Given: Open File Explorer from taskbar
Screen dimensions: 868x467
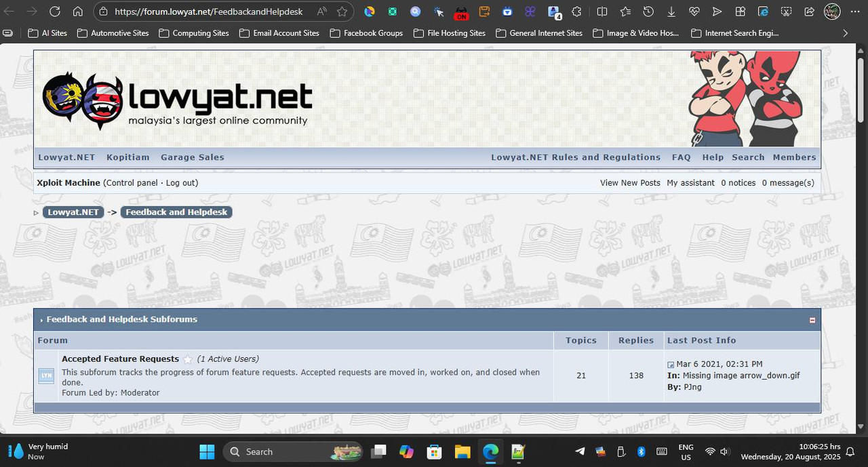Looking at the screenshot, I should coord(462,451).
